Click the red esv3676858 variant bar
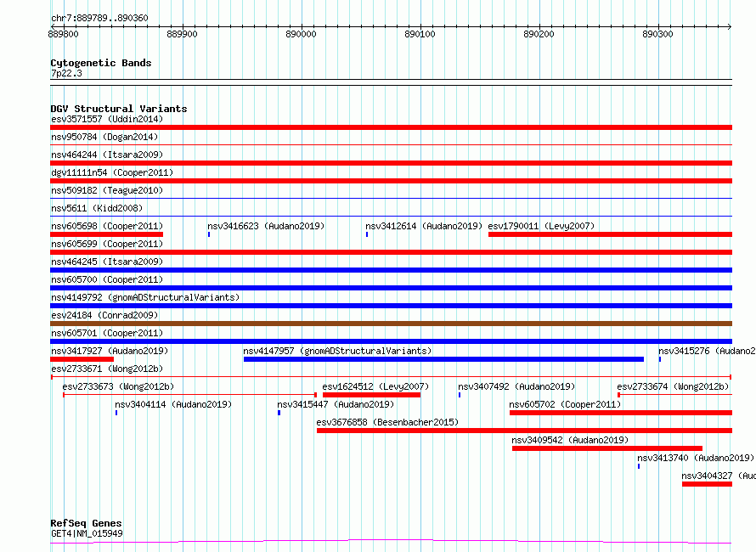The height and width of the screenshot is (552, 756). point(525,431)
